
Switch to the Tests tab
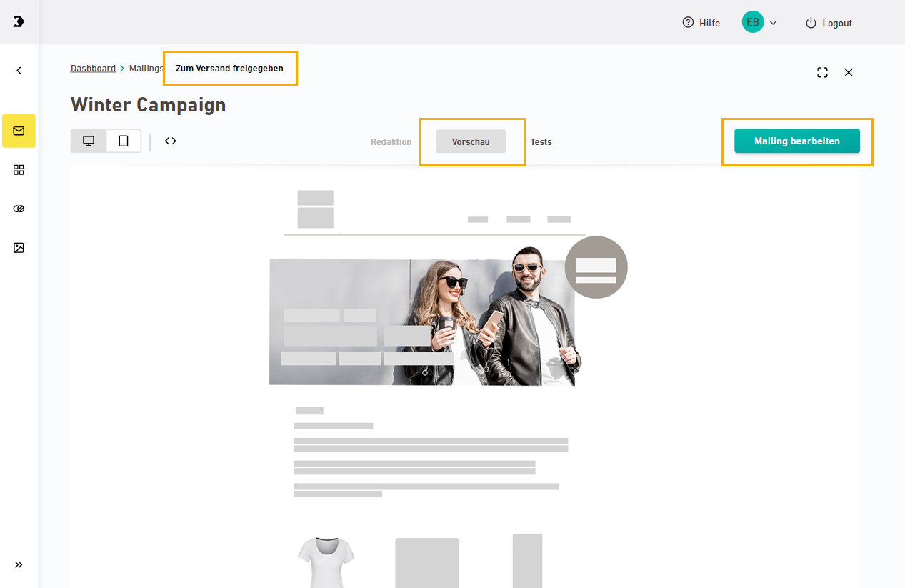pos(541,141)
